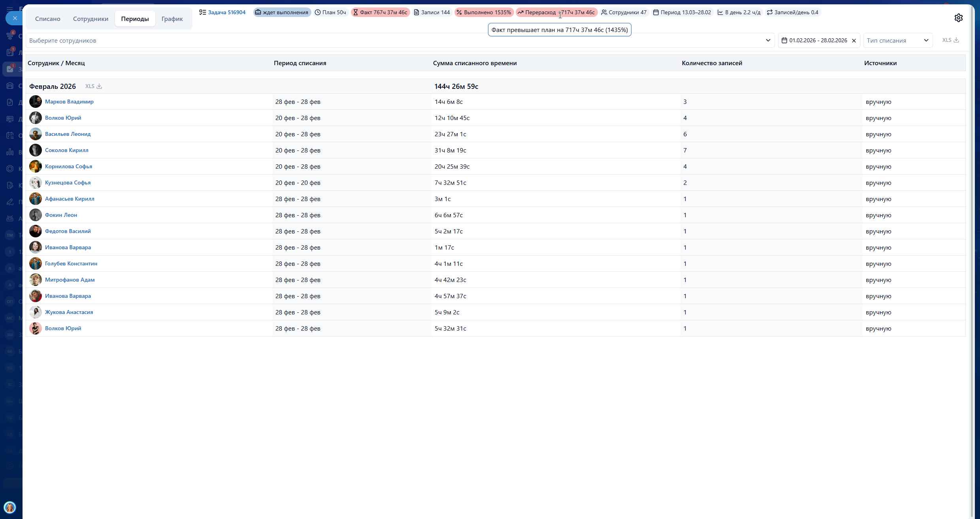Viewport: 980px width, 519px height.
Task: Open the settings gear icon
Action: click(x=958, y=18)
